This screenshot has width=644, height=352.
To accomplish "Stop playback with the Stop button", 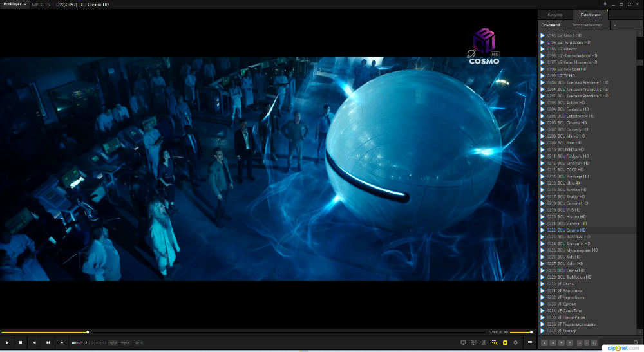I will tap(21, 342).
